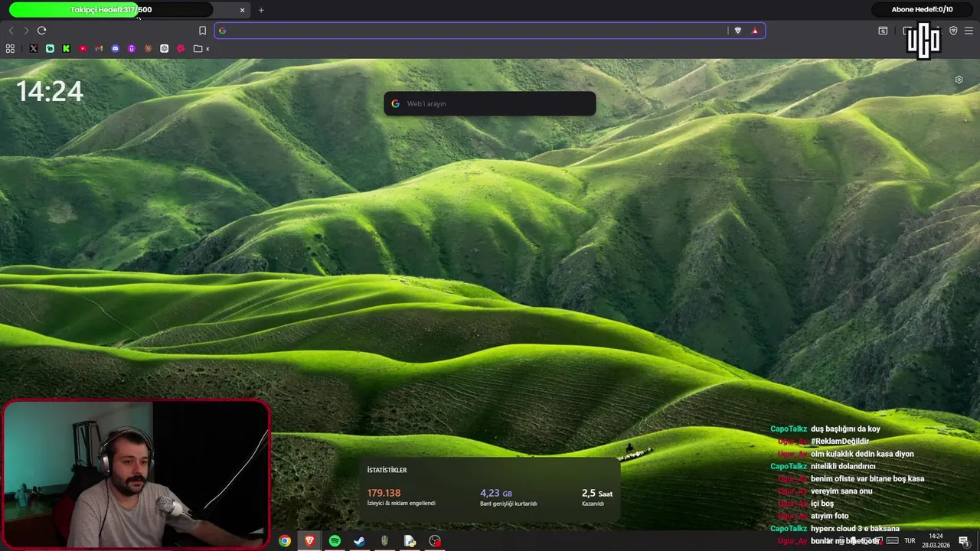Click the Web'i arayın search box
Image resolution: width=980 pixels, height=551 pixels.
[490, 103]
